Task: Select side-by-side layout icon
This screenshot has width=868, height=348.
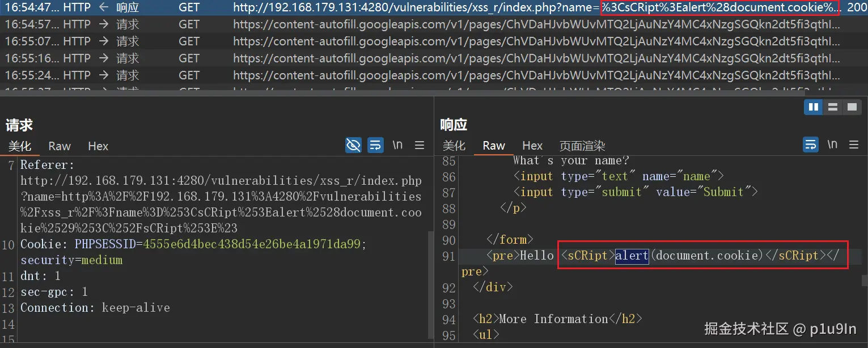Action: [x=814, y=107]
